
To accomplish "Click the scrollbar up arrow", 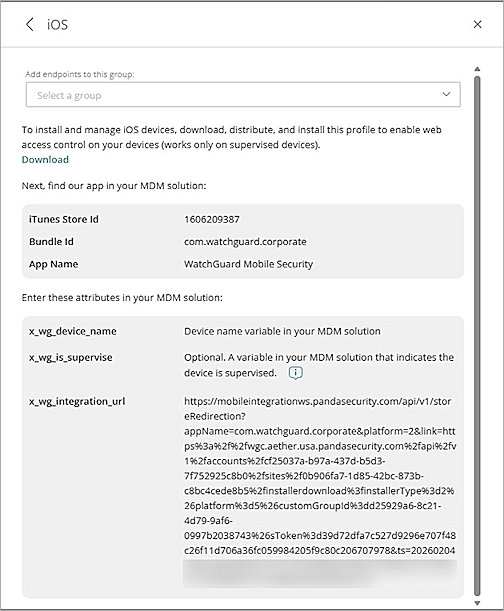I will 477,69.
